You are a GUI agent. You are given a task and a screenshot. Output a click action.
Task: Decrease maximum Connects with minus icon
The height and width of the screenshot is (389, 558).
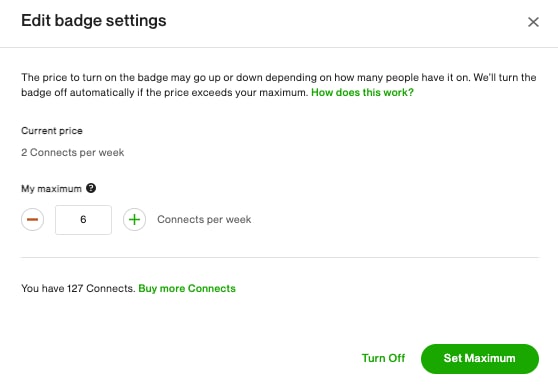click(32, 220)
